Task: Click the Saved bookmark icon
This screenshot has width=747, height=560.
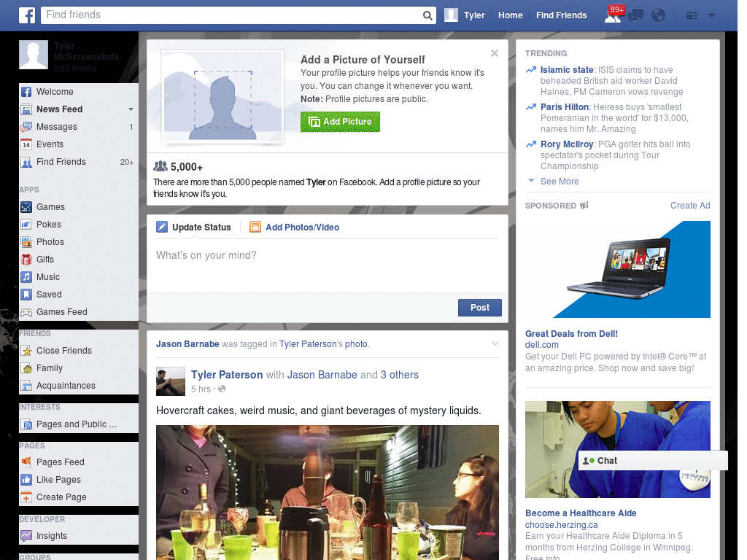Action: [x=26, y=295]
